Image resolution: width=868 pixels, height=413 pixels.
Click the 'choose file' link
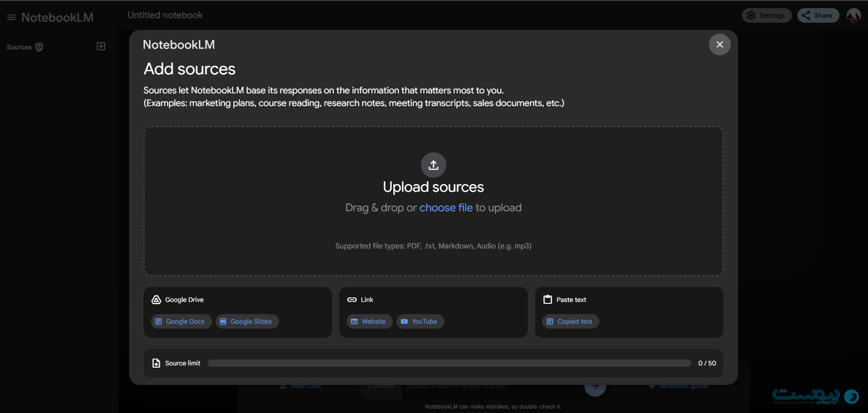(446, 208)
